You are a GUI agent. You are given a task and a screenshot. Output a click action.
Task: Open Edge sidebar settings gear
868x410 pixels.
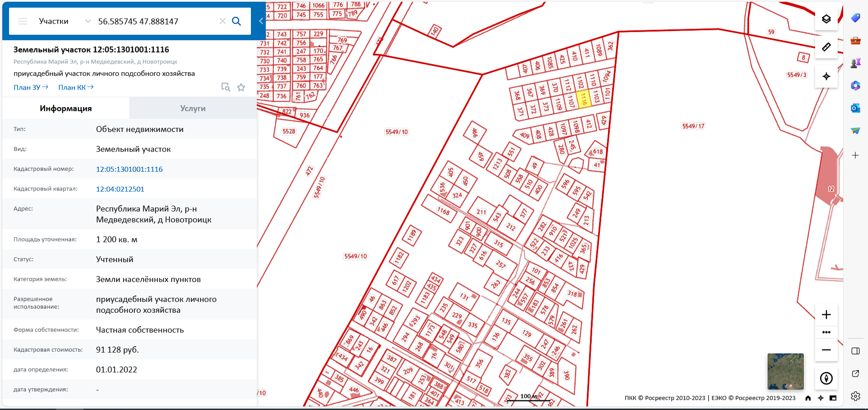[855, 396]
